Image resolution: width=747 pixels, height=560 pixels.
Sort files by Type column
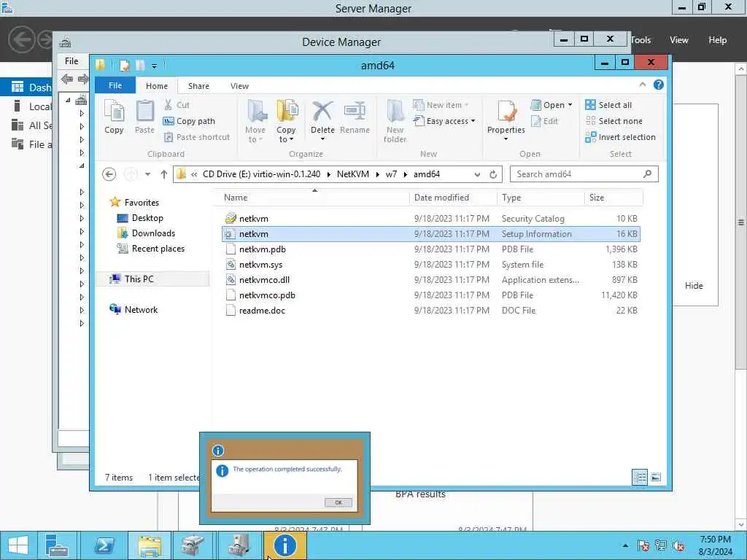coord(541,198)
